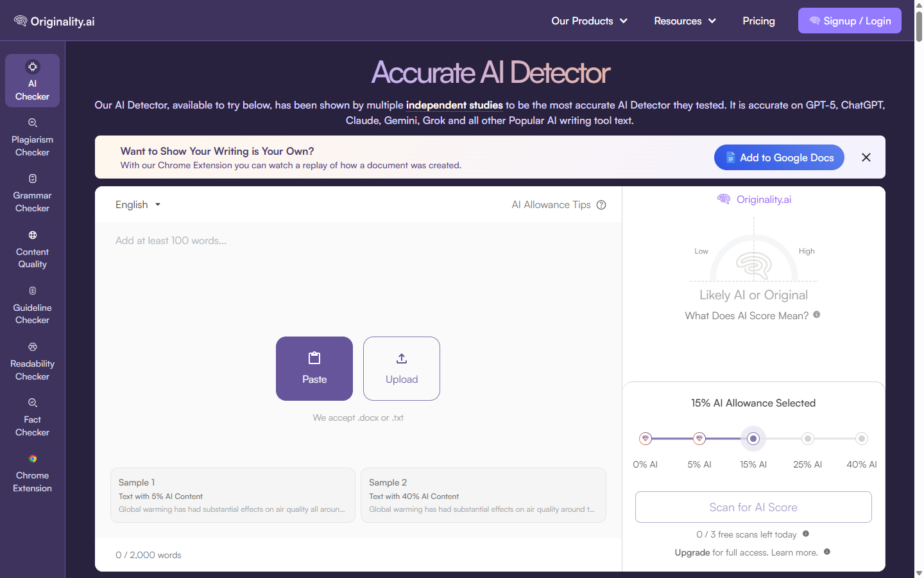This screenshot has height=578, width=924.
Task: Click the Signup / Login button
Action: tap(850, 21)
